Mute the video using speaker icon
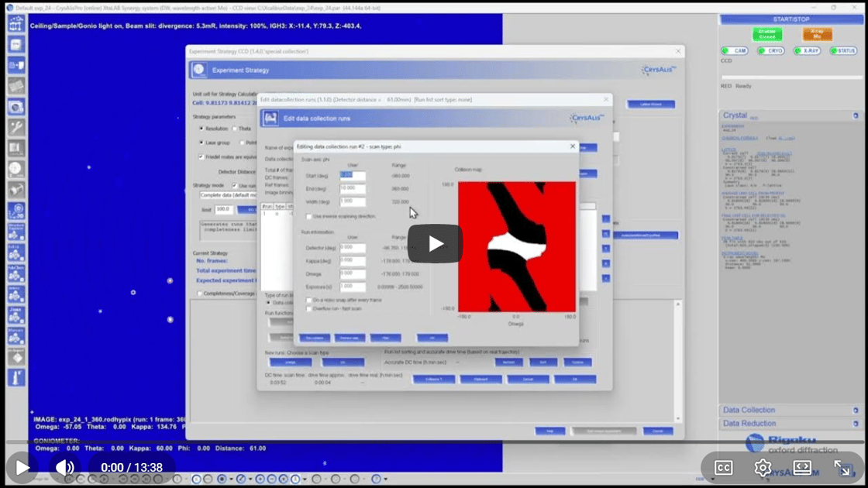Image resolution: width=868 pixels, height=488 pixels. [65, 467]
